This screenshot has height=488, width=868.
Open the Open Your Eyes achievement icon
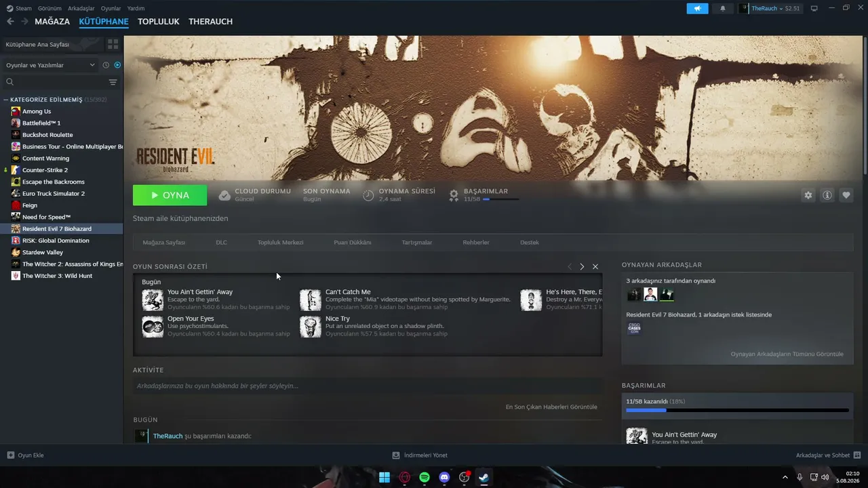pyautogui.click(x=153, y=327)
